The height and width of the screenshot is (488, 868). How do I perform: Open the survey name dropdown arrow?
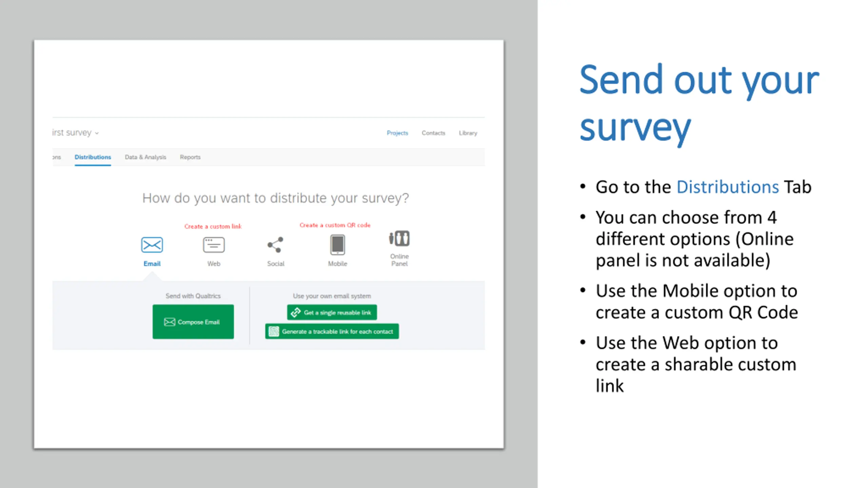pos(97,133)
